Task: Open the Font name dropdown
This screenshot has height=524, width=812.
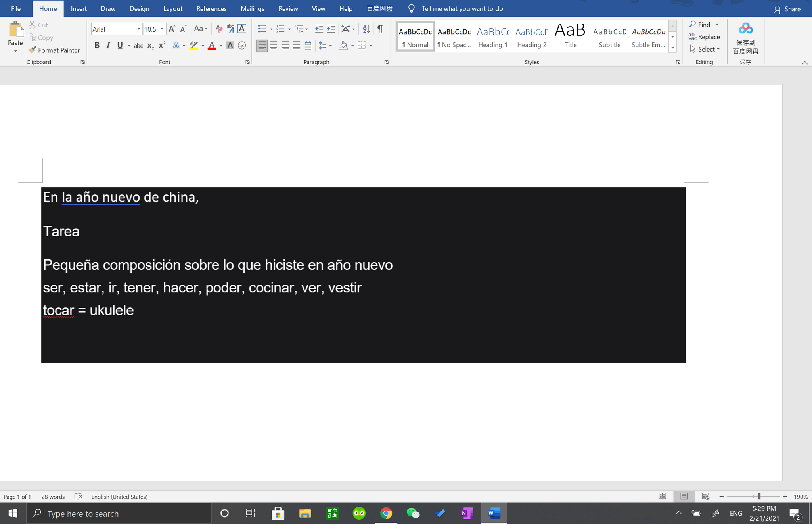Action: point(139,29)
